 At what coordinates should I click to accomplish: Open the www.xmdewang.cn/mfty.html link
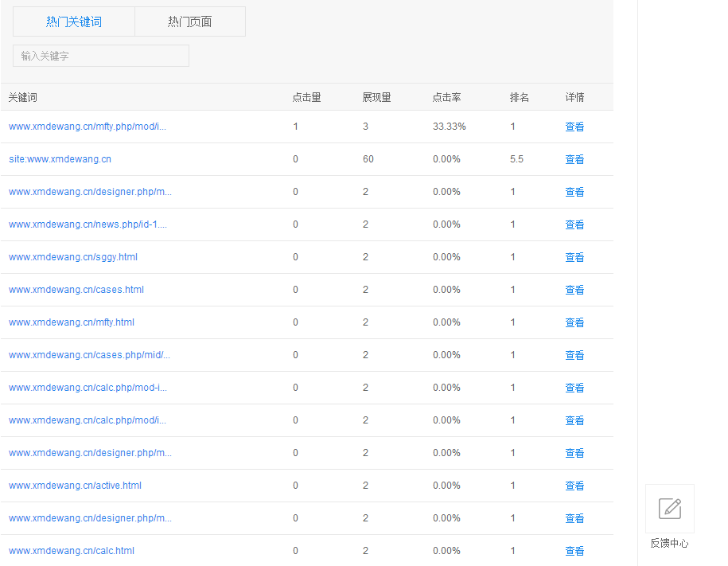(x=70, y=322)
